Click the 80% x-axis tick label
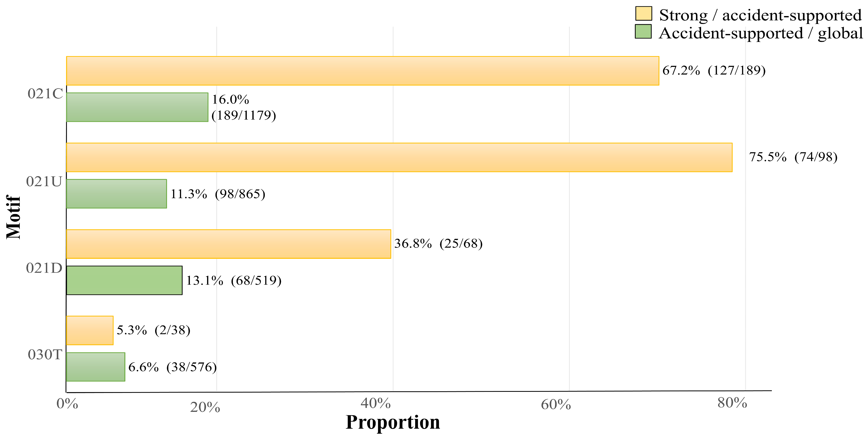The width and height of the screenshot is (868, 440). (732, 403)
